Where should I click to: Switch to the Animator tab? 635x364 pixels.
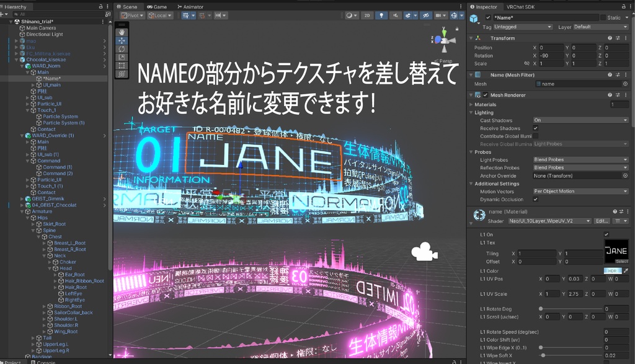tap(190, 7)
